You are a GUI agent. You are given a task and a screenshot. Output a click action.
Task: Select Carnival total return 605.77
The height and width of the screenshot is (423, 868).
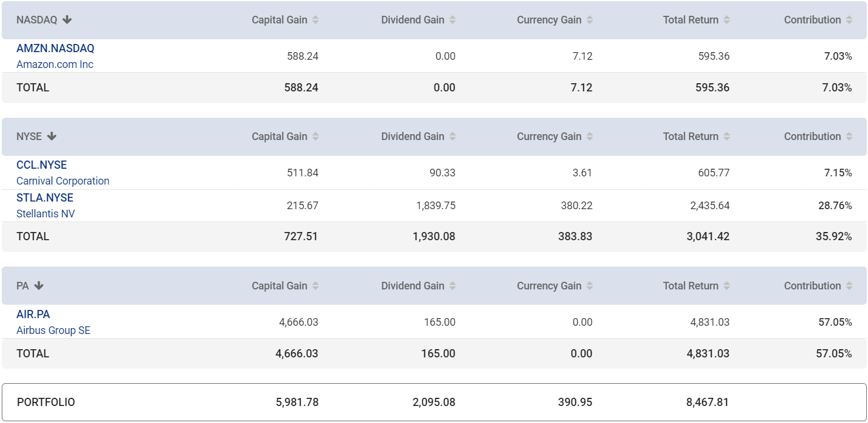pos(714,173)
